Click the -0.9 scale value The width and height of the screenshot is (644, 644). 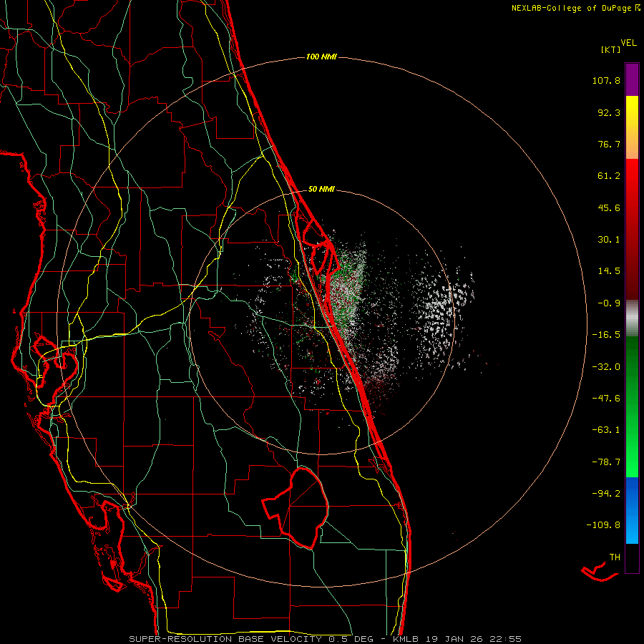click(x=609, y=303)
